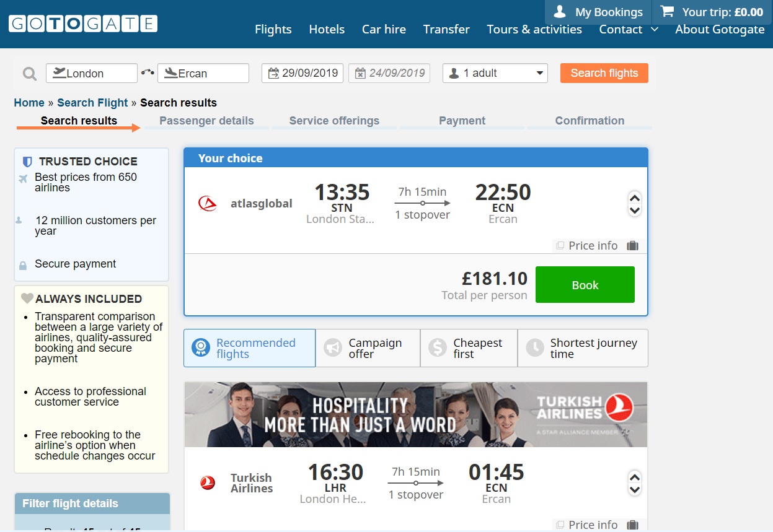Screen dimensions: 773x532
Task: Select the Cheapest first sorting tab
Action: point(469,348)
